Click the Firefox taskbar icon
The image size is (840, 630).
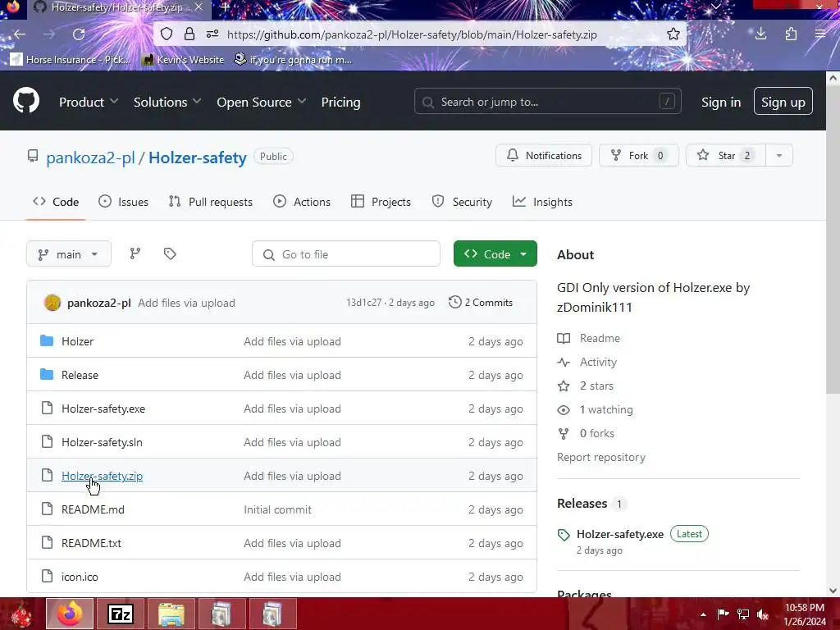click(x=70, y=614)
